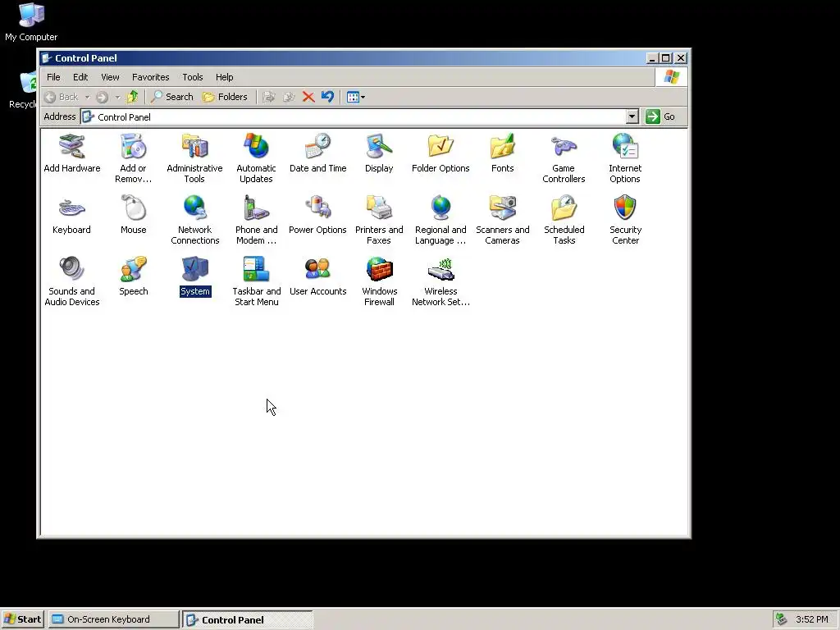Screen dimensions: 840x630
Task: Expand the Address bar dropdown
Action: tap(632, 116)
